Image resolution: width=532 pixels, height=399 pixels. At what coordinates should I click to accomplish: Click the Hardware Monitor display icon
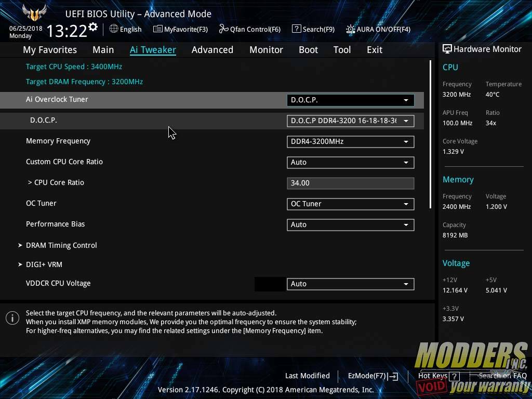447,49
